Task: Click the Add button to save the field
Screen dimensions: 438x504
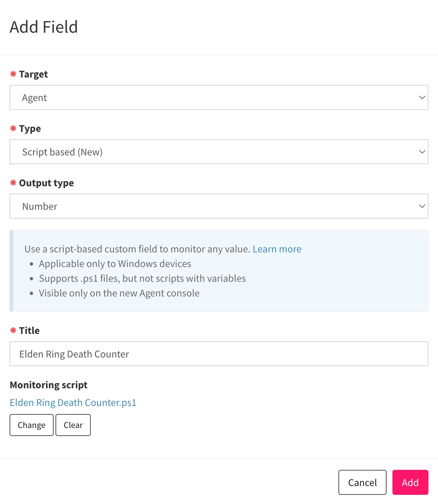Action: 410,482
